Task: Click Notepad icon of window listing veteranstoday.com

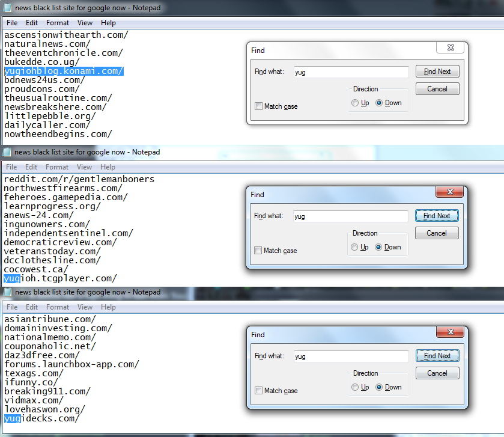Action: pos(7,151)
